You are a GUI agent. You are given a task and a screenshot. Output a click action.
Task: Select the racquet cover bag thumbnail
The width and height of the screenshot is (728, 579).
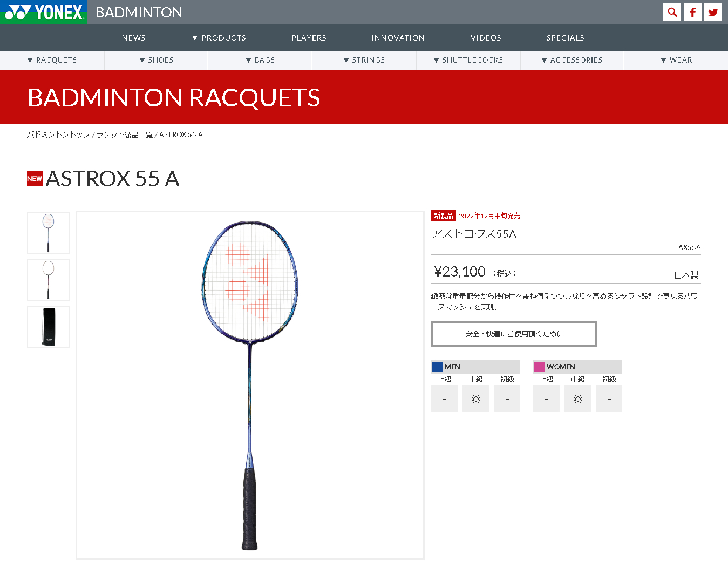click(x=49, y=327)
